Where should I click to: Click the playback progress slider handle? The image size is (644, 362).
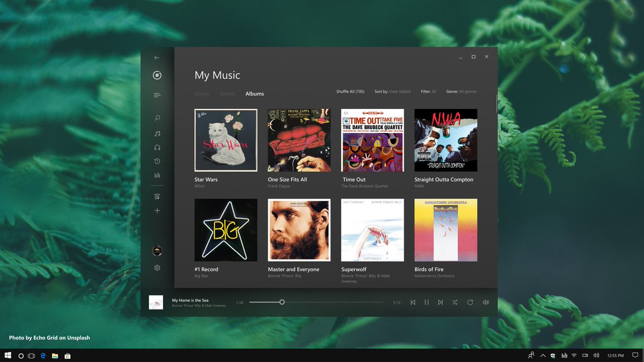click(x=282, y=302)
